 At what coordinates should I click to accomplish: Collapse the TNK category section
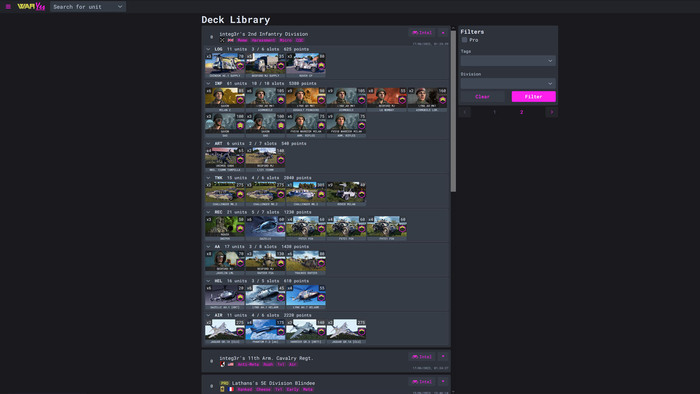point(208,178)
